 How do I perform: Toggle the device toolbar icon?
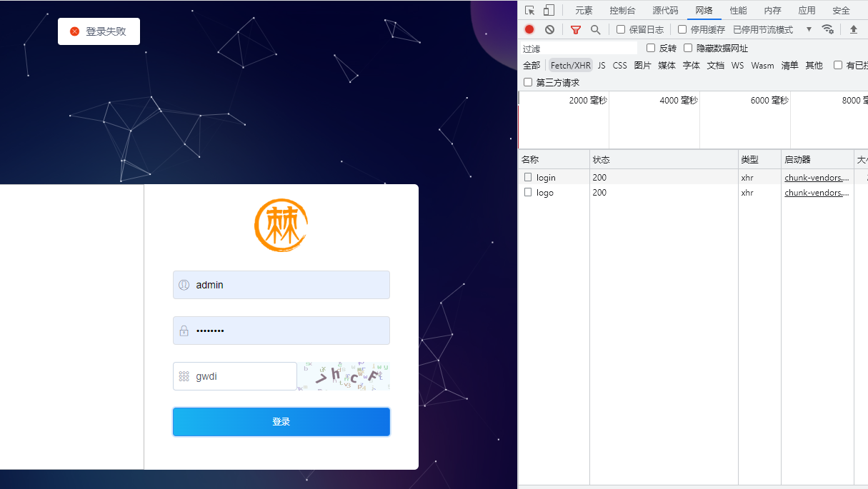549,10
